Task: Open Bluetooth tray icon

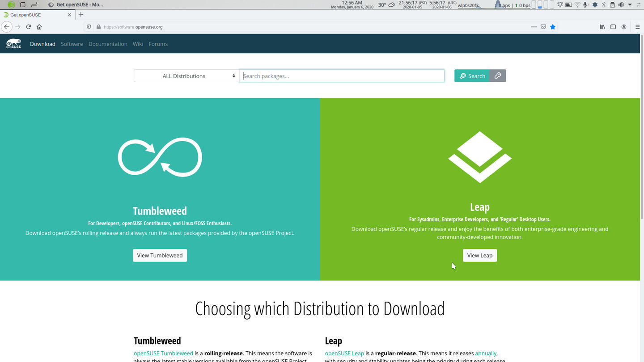Action: [x=603, y=5]
